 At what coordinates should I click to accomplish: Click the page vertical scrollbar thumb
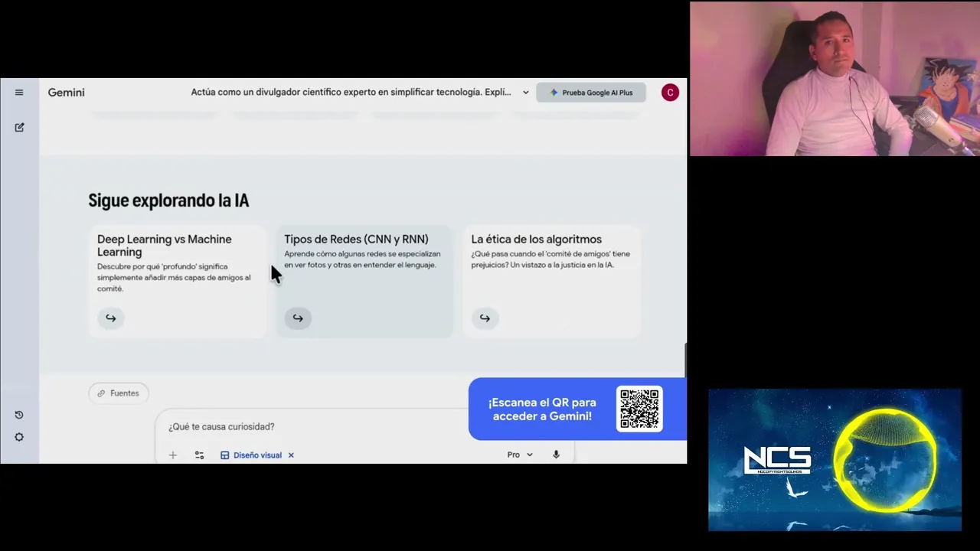pos(684,360)
